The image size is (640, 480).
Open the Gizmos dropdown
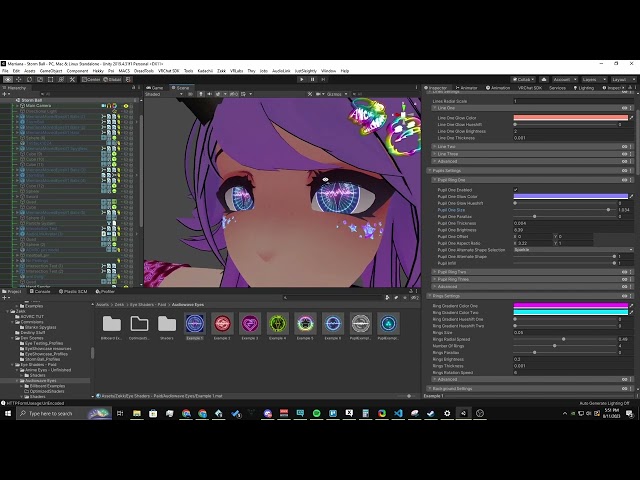tap(337, 94)
